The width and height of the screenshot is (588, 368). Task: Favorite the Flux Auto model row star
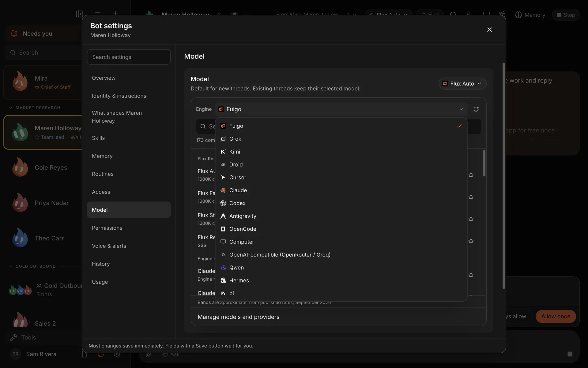coord(471,175)
